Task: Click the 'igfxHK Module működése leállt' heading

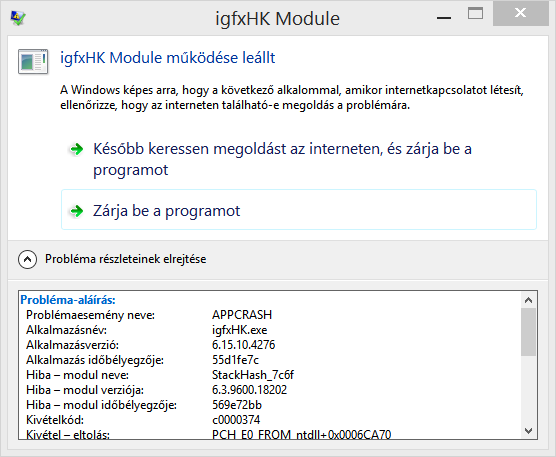Action: tap(168, 58)
